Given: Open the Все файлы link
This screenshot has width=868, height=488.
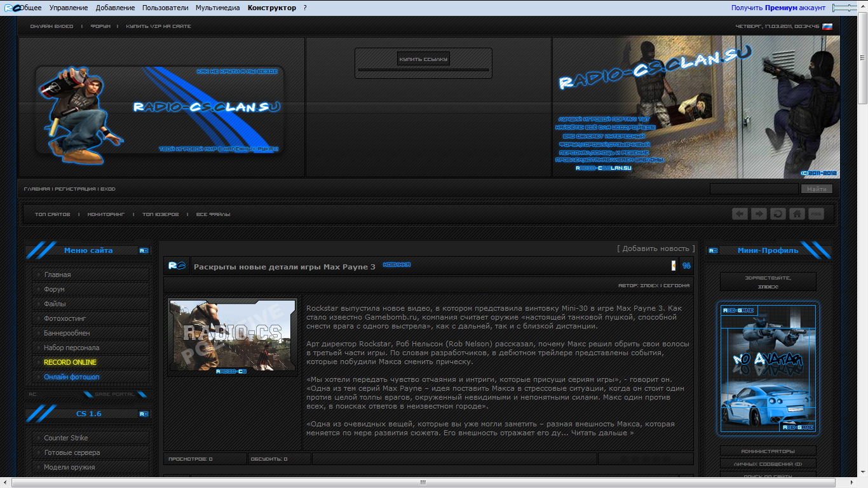Looking at the screenshot, I should click(x=213, y=215).
